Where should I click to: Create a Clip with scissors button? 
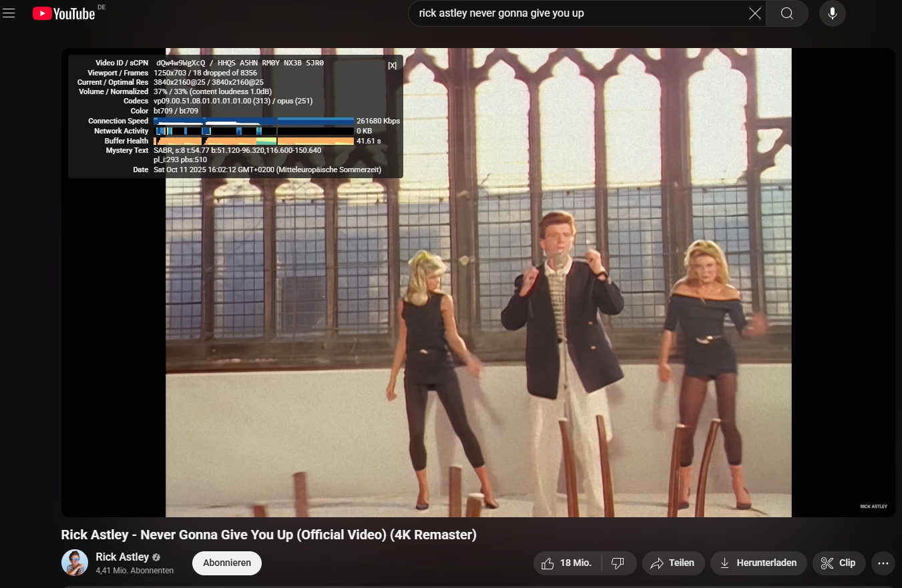tap(839, 563)
